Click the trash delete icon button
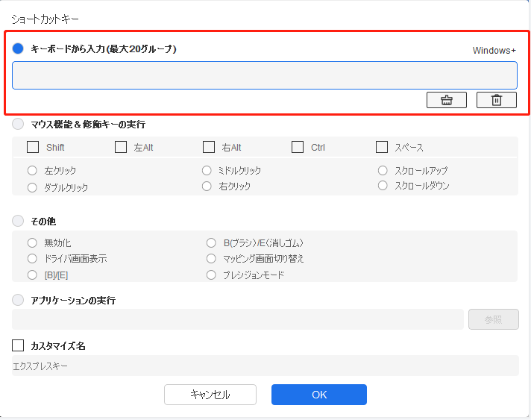This screenshot has height=420, width=531. pos(496,100)
